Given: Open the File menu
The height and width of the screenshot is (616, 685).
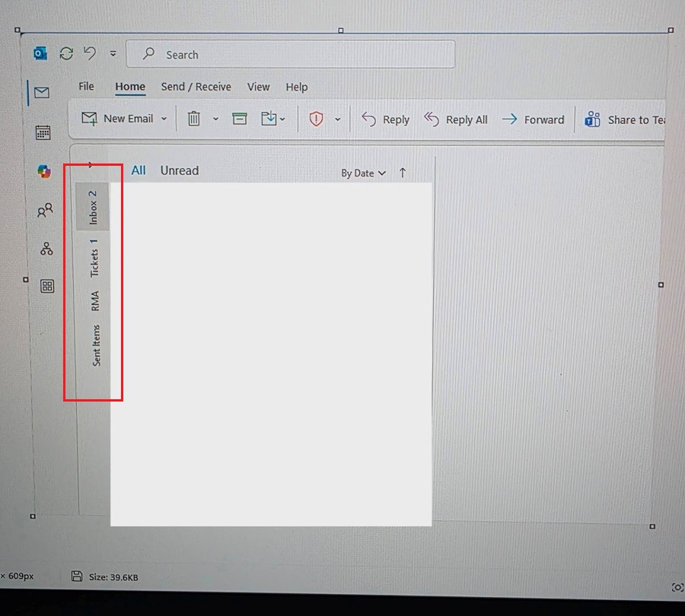Looking at the screenshot, I should click(86, 87).
